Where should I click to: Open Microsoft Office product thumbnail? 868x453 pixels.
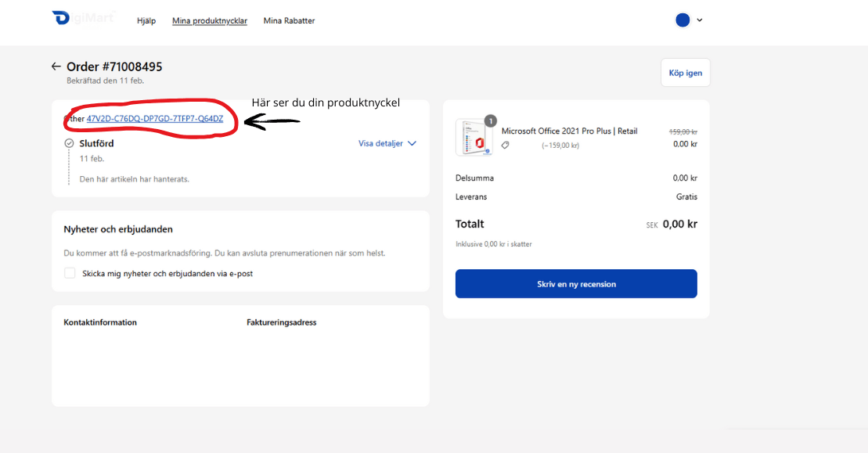pos(475,137)
